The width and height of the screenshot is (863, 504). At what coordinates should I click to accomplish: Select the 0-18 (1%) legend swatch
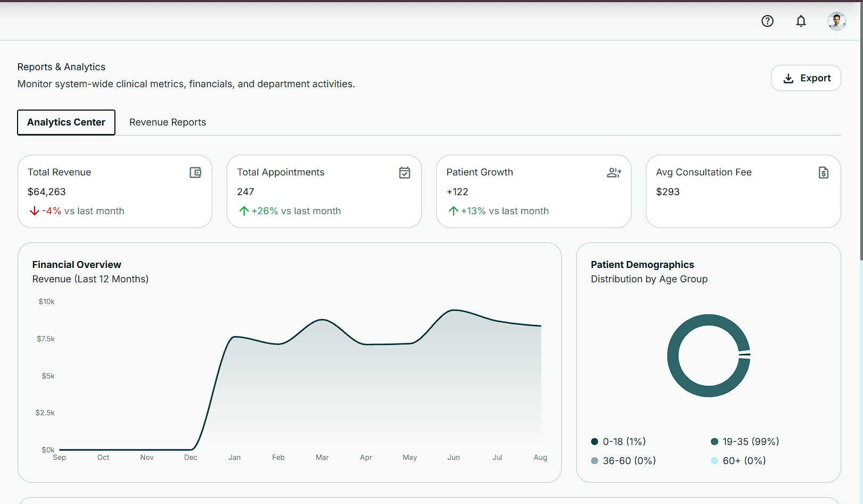coord(594,442)
